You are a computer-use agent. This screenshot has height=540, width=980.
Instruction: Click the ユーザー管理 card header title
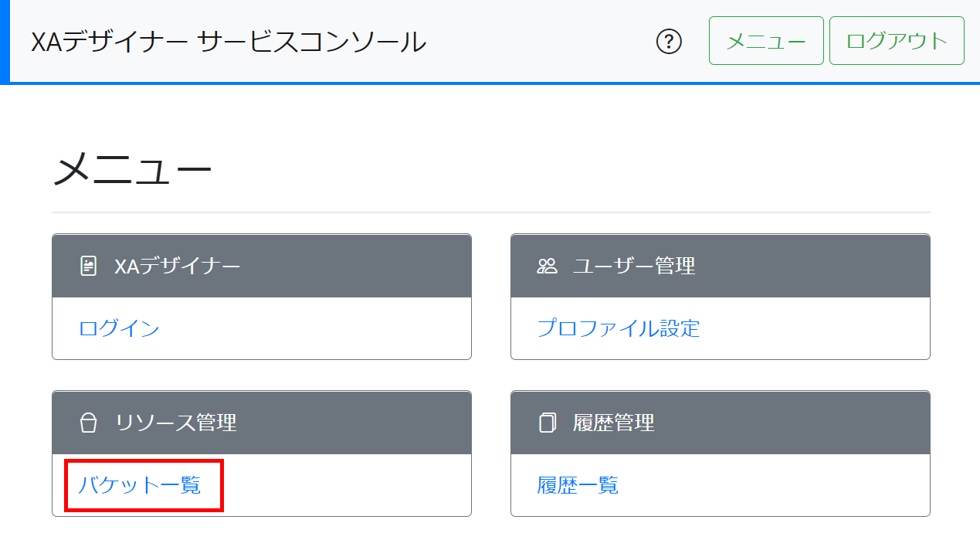coord(634,267)
